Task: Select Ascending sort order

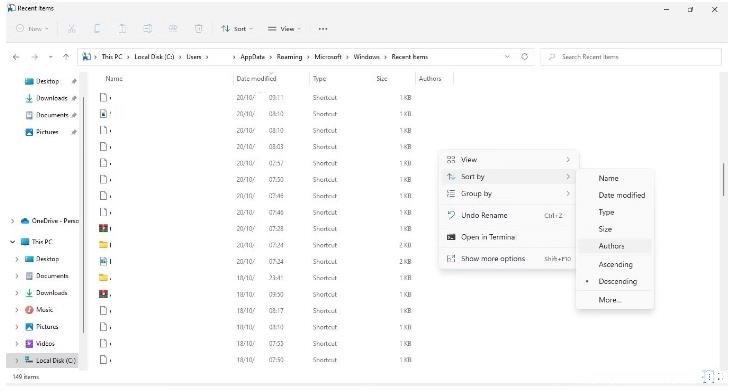Action: pos(614,264)
